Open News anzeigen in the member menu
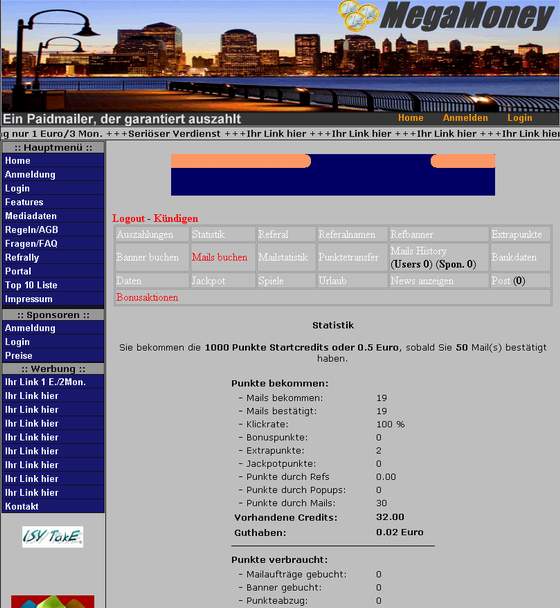Viewport: 560px width, 608px height. (x=422, y=281)
